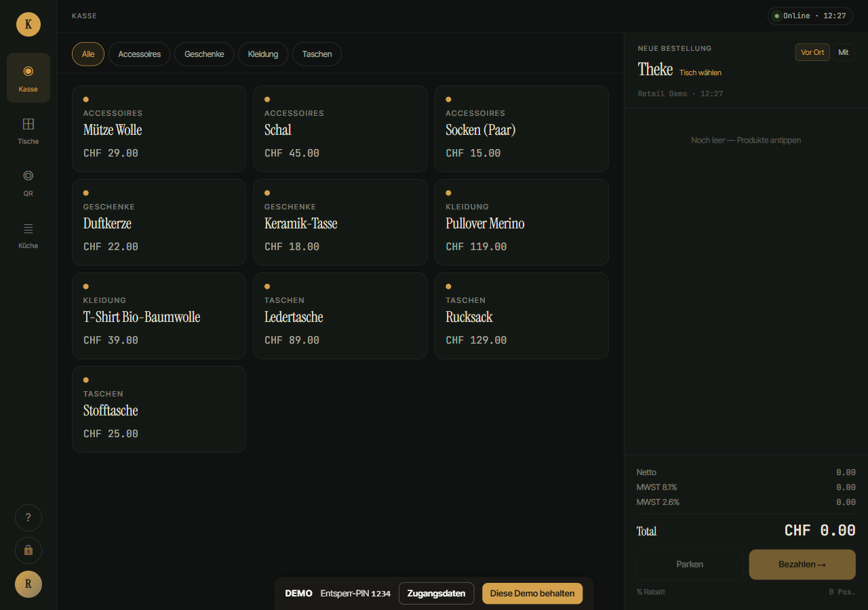Lock the register with padlock icon

(x=28, y=550)
